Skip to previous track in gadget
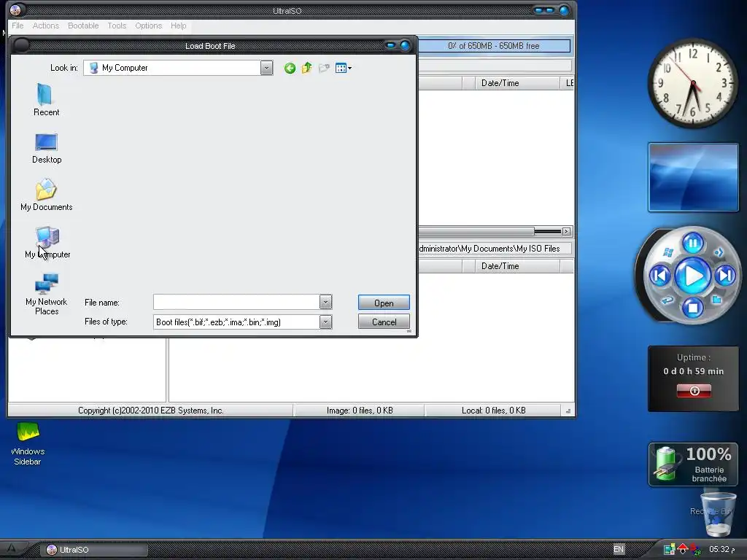This screenshot has width=747, height=560. click(660, 275)
